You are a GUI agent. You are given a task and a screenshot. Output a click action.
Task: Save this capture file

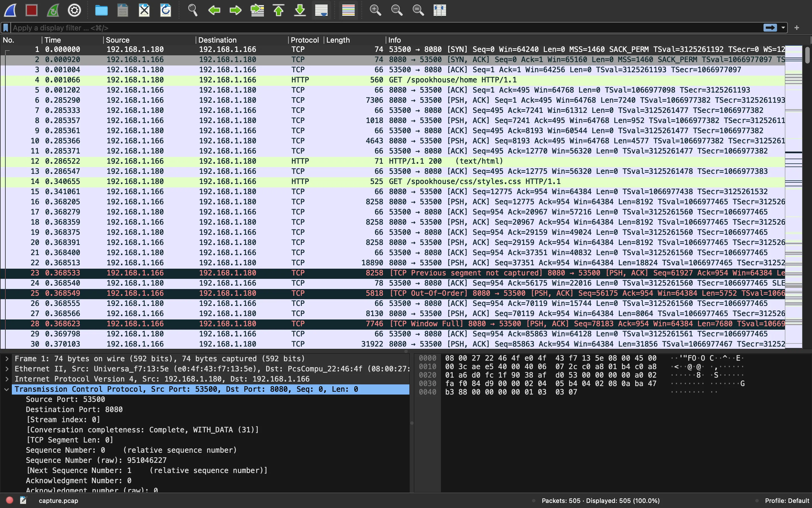click(x=122, y=10)
